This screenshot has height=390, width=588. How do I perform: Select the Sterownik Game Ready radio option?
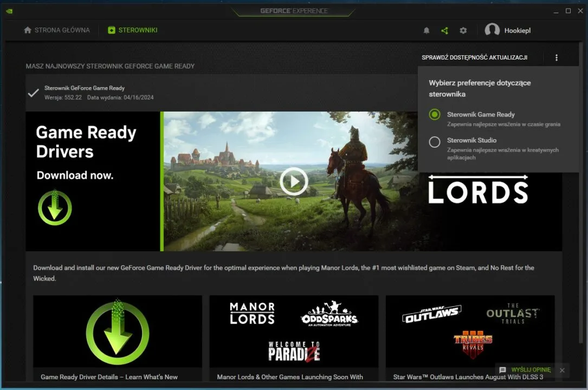(435, 115)
